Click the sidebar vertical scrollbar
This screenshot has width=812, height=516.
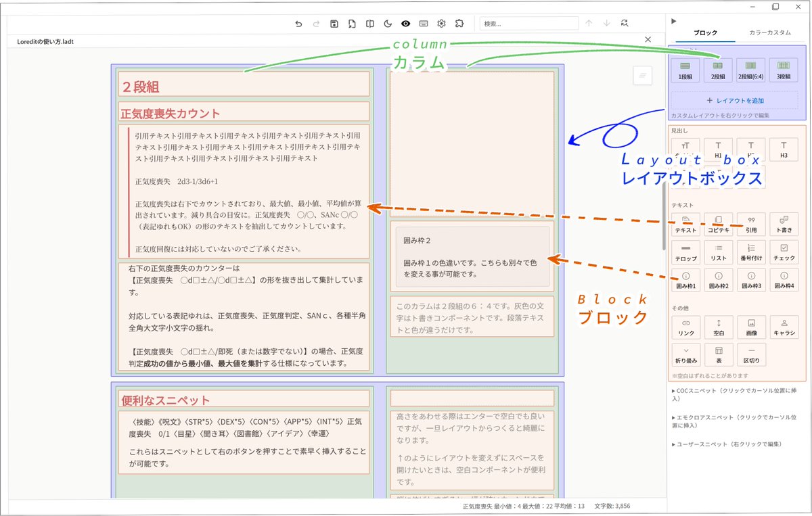[x=664, y=216]
